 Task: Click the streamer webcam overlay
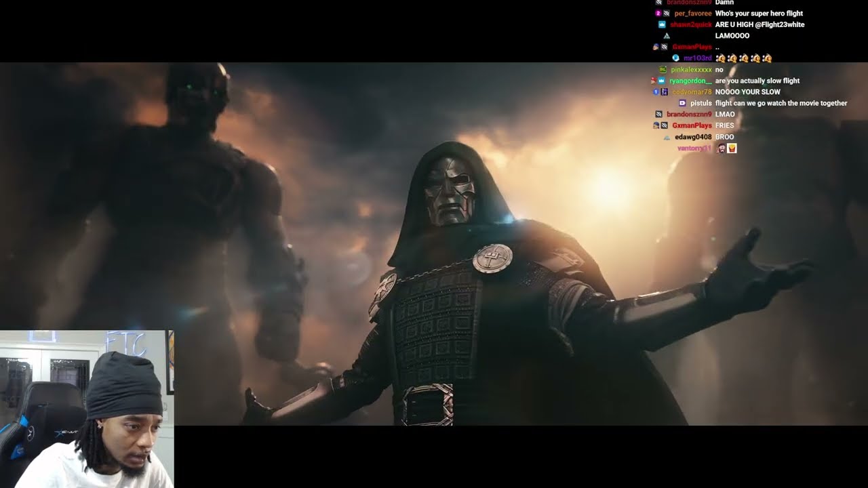tap(87, 409)
